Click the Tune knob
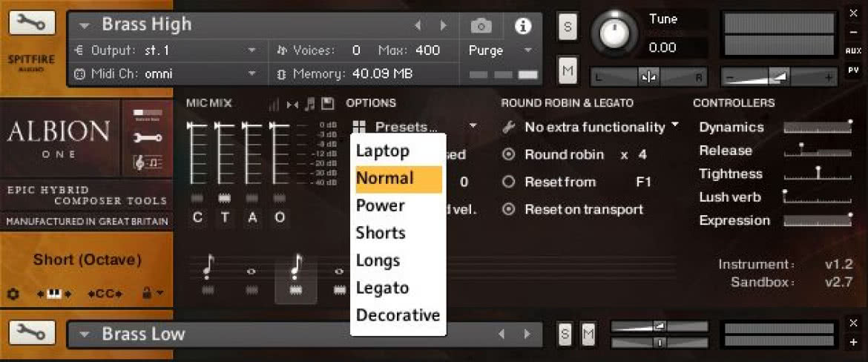868x362 pixels. point(613,33)
